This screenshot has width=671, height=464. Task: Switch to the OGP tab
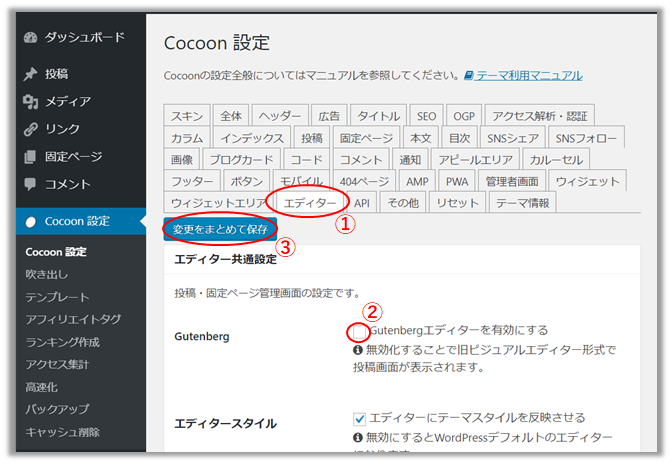[464, 116]
